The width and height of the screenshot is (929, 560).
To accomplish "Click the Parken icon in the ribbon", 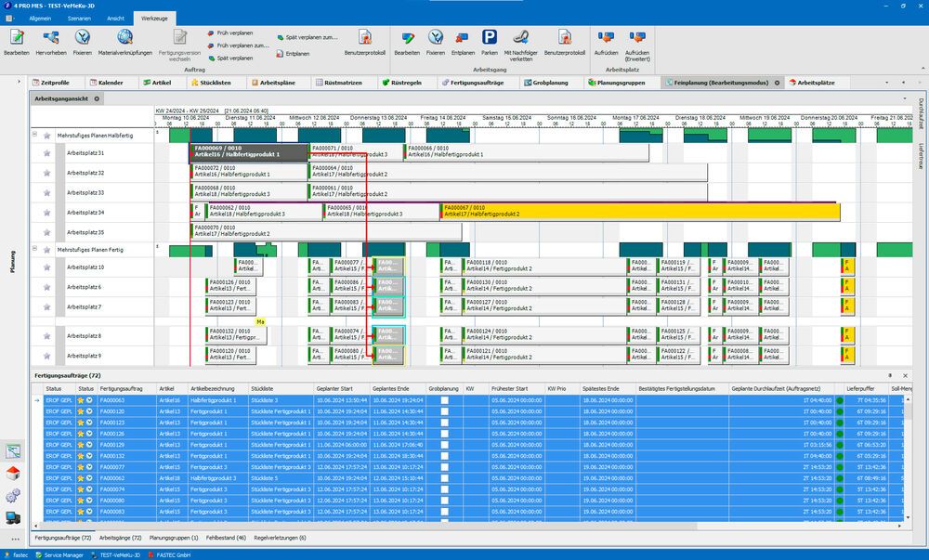I will [489, 37].
